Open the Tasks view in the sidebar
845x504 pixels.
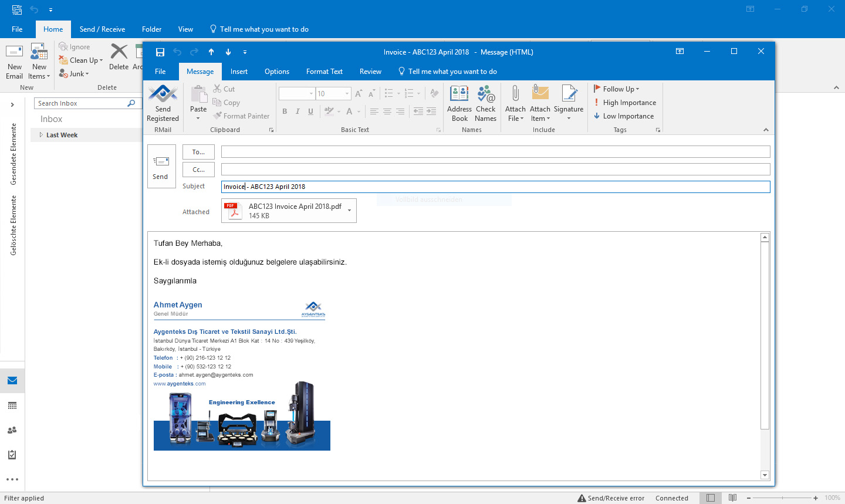click(12, 455)
